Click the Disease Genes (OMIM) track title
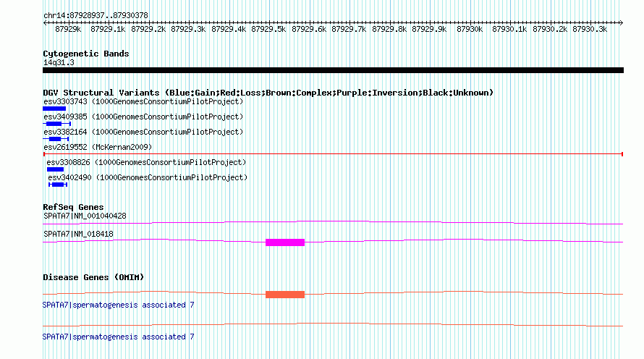The width and height of the screenshot is (644, 359). click(x=93, y=277)
